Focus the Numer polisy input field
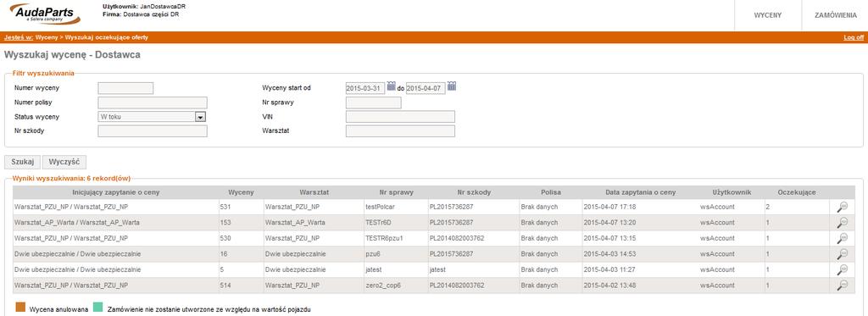868x316 pixels. [153, 103]
